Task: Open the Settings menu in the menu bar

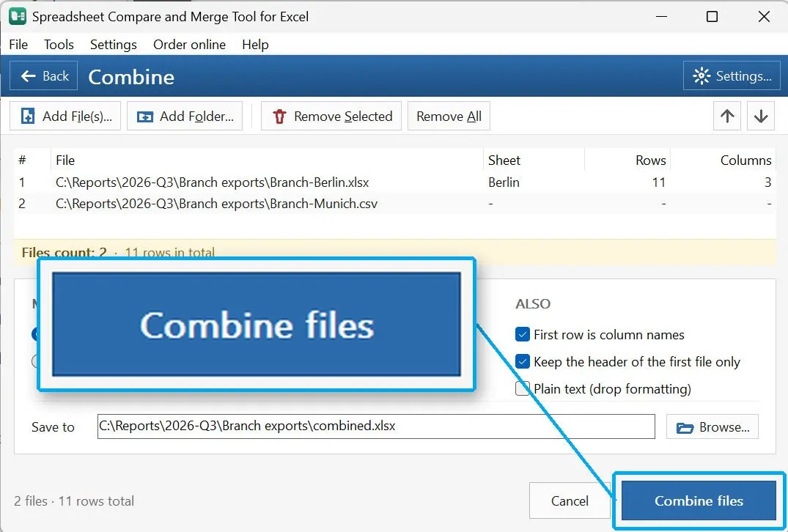Action: (x=114, y=44)
